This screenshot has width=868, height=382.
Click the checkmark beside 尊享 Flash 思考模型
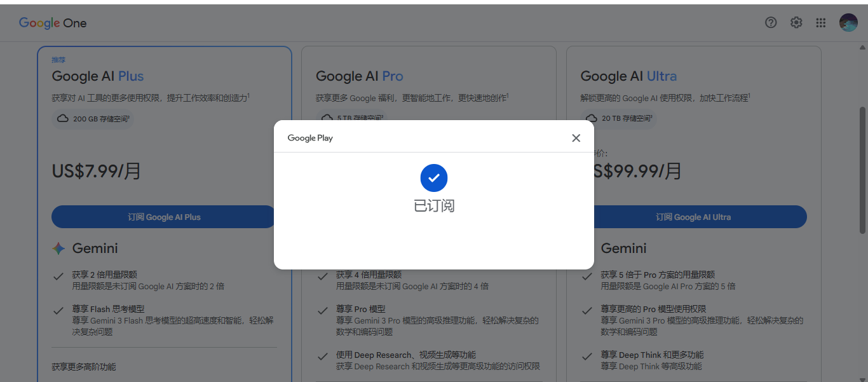[x=58, y=310]
